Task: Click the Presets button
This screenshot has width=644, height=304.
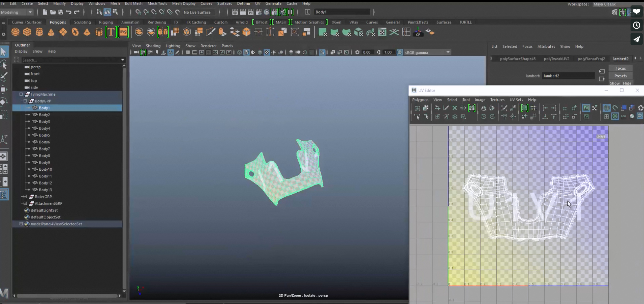Action: [620, 76]
